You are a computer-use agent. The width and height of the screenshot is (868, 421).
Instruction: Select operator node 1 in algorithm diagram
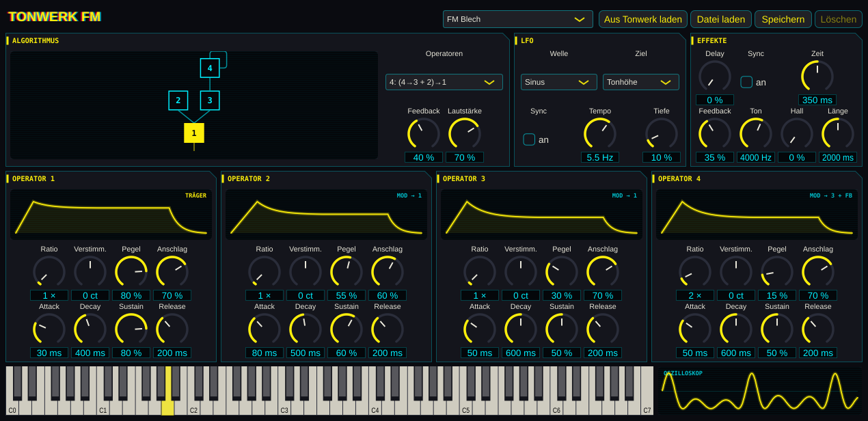click(194, 133)
